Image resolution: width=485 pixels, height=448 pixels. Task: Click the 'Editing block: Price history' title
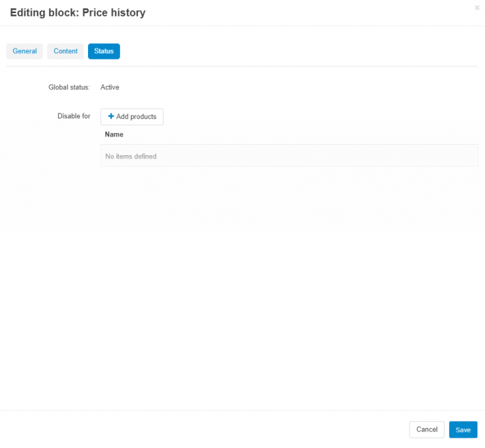pos(78,12)
